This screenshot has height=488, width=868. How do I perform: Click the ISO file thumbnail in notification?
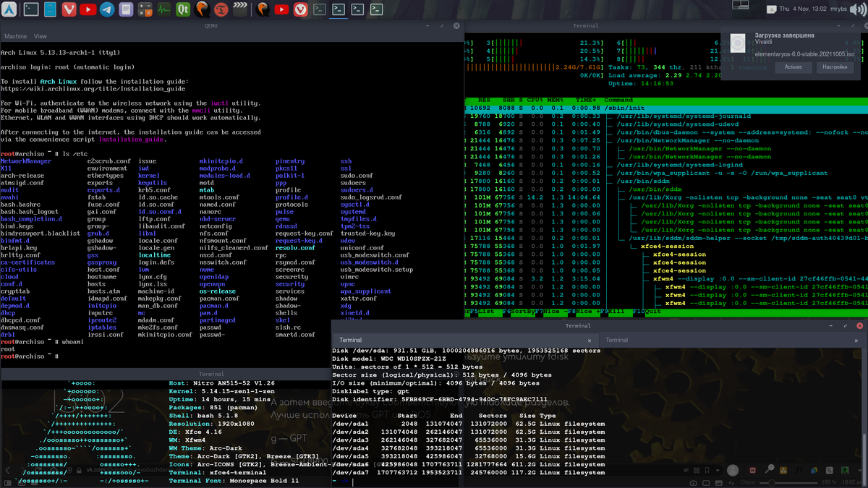click(737, 44)
